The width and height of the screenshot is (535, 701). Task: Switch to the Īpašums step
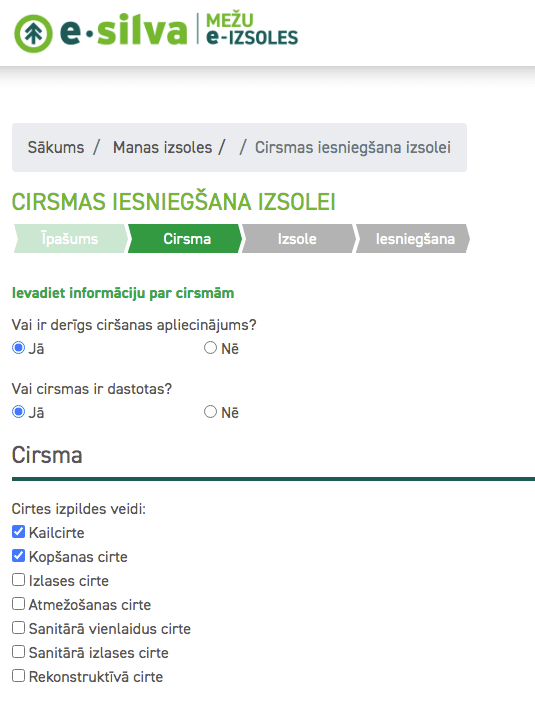71,239
